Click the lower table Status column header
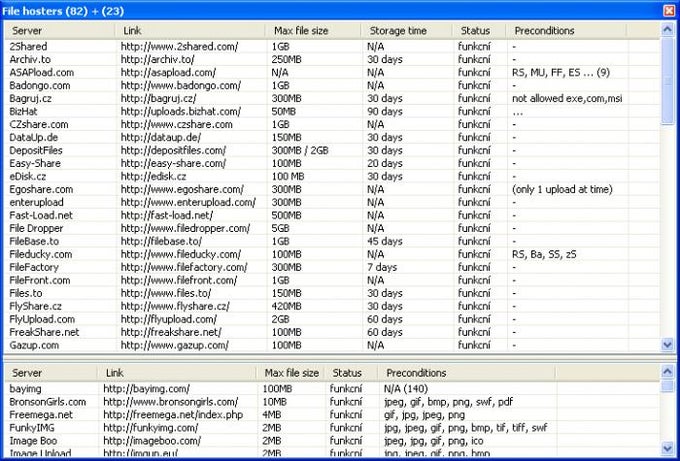The width and height of the screenshot is (680, 461). coord(352,373)
